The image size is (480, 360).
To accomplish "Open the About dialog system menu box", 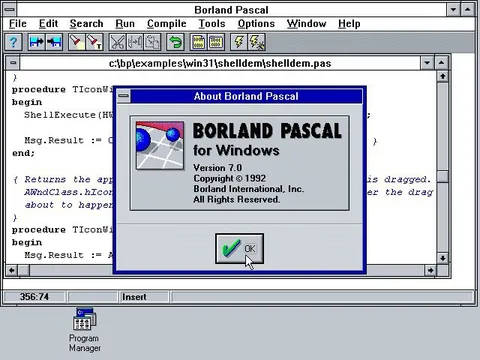I will tap(123, 96).
